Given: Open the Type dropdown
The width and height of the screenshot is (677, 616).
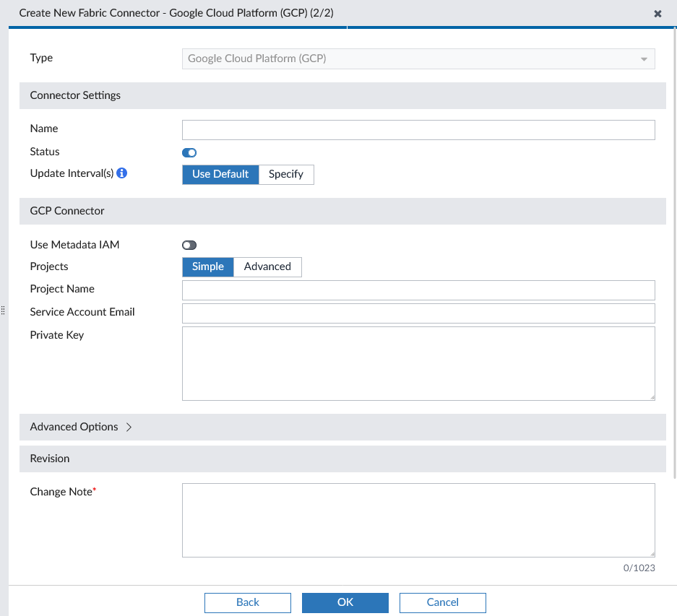Looking at the screenshot, I should click(x=642, y=58).
